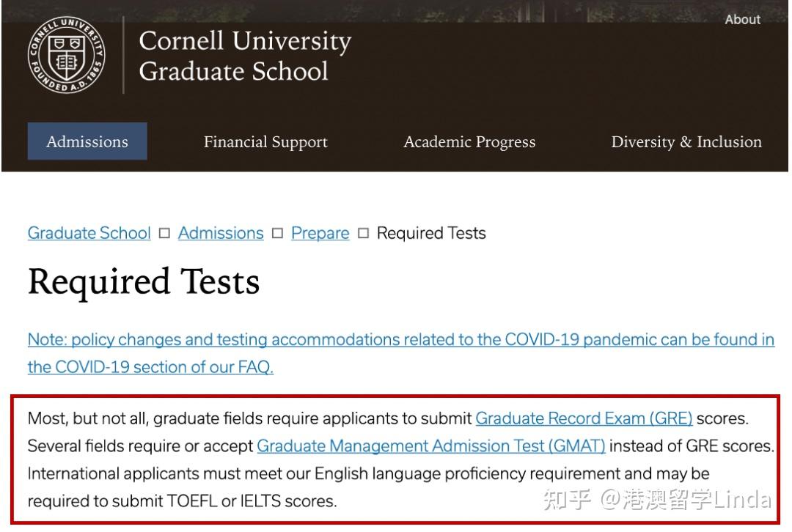The height and width of the screenshot is (532, 792).
Task: Navigate to the Prepare breadcrumb link
Action: [320, 233]
